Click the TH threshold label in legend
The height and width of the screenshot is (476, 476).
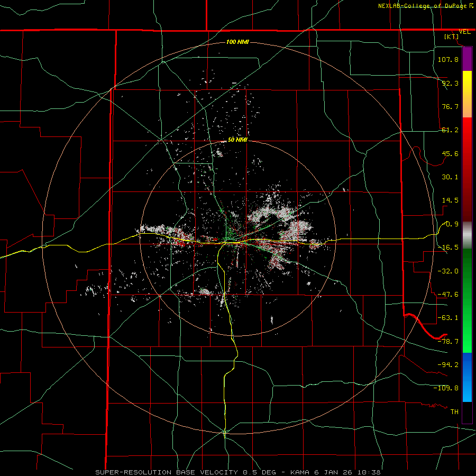coord(454,412)
